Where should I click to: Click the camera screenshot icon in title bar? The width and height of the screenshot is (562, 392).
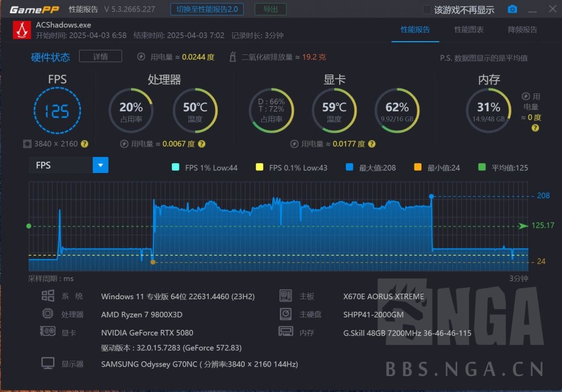[x=513, y=9]
